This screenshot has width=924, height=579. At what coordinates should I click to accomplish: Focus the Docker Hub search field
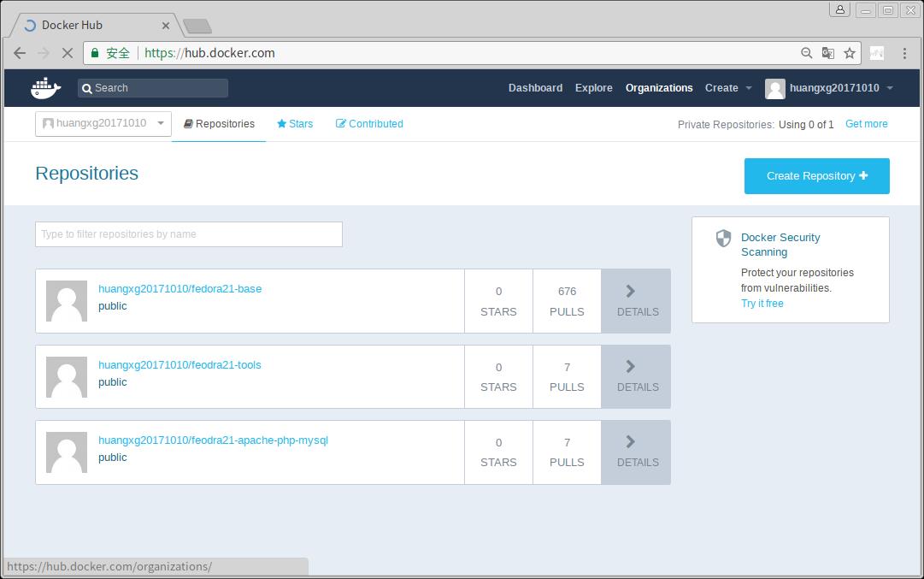(x=153, y=88)
